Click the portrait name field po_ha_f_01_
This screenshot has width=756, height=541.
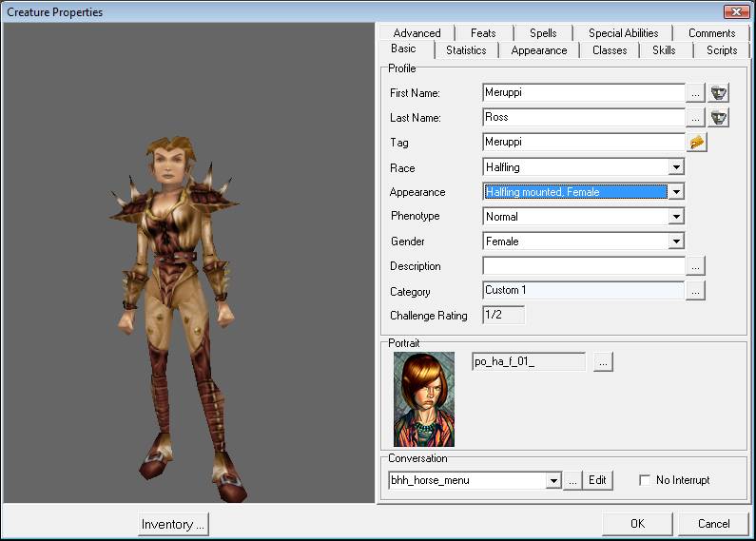point(529,361)
